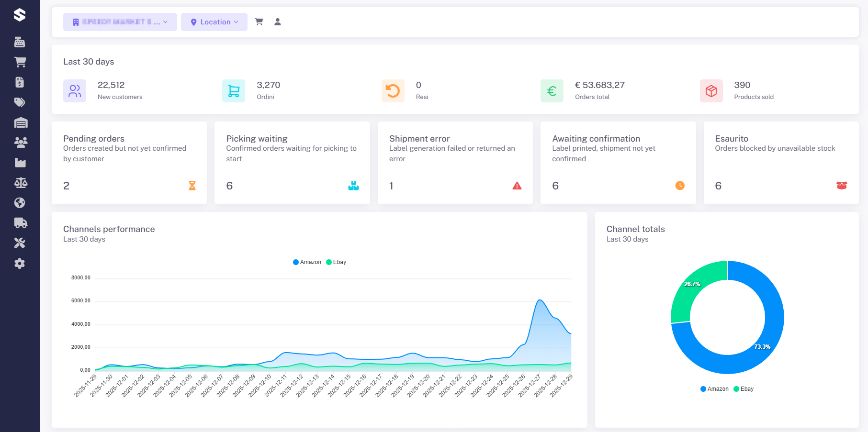Viewport: 868px width, 432px height.
Task: Open the warehouse icon in sidebar
Action: click(21, 123)
